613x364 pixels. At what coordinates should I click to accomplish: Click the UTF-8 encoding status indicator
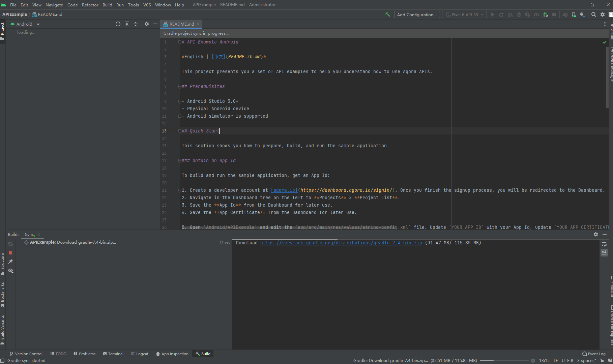coord(567,360)
